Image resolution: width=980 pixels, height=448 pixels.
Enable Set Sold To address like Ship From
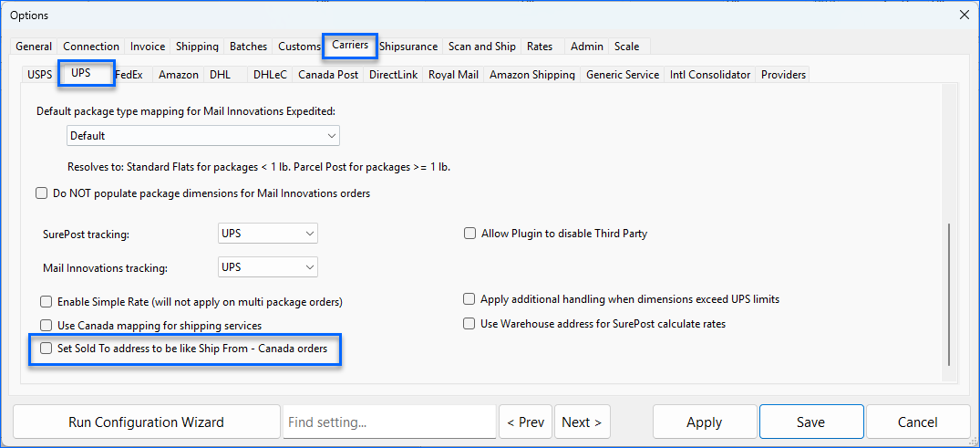45,349
